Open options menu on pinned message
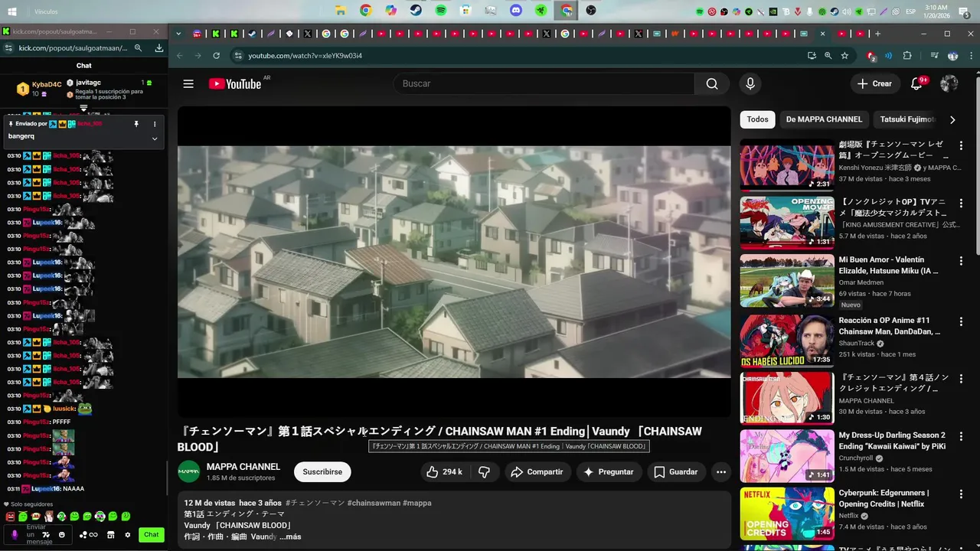This screenshot has height=551, width=980. click(x=155, y=124)
